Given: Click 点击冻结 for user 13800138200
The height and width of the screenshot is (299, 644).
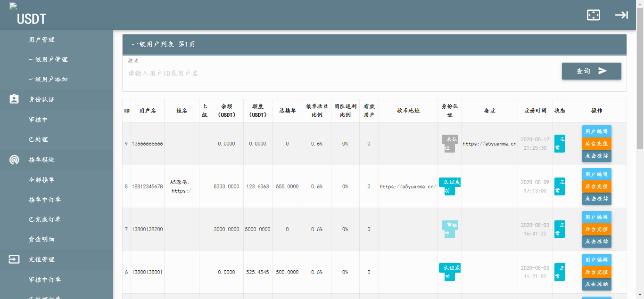Looking at the screenshot, I should point(596,242).
